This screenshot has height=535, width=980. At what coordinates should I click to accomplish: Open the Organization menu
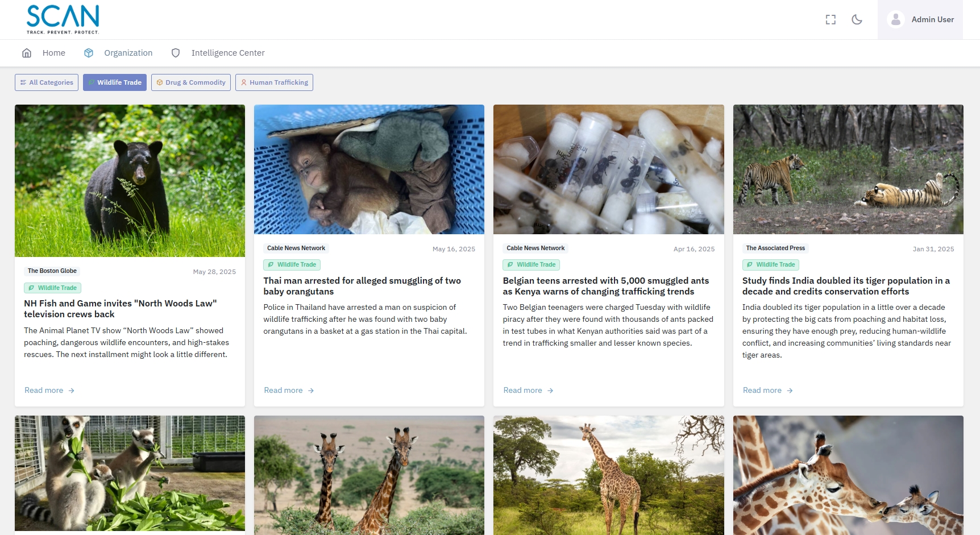coord(128,53)
